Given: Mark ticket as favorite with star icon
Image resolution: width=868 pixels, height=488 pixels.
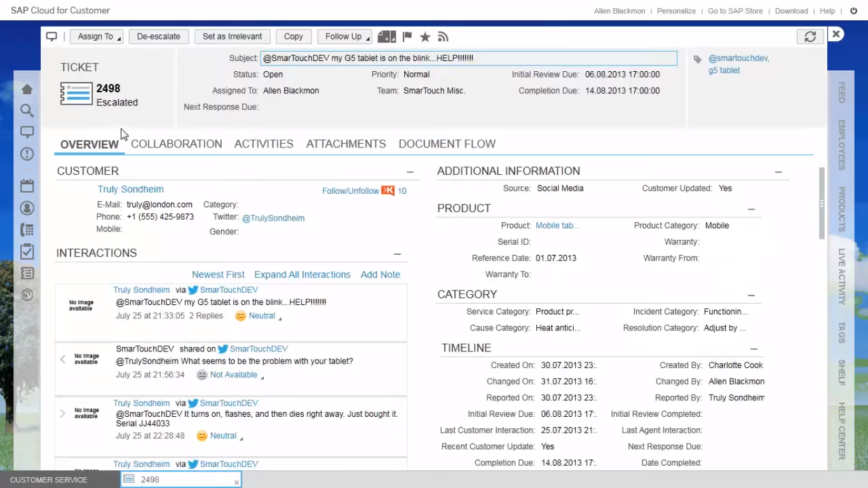Looking at the screenshot, I should click(x=425, y=37).
